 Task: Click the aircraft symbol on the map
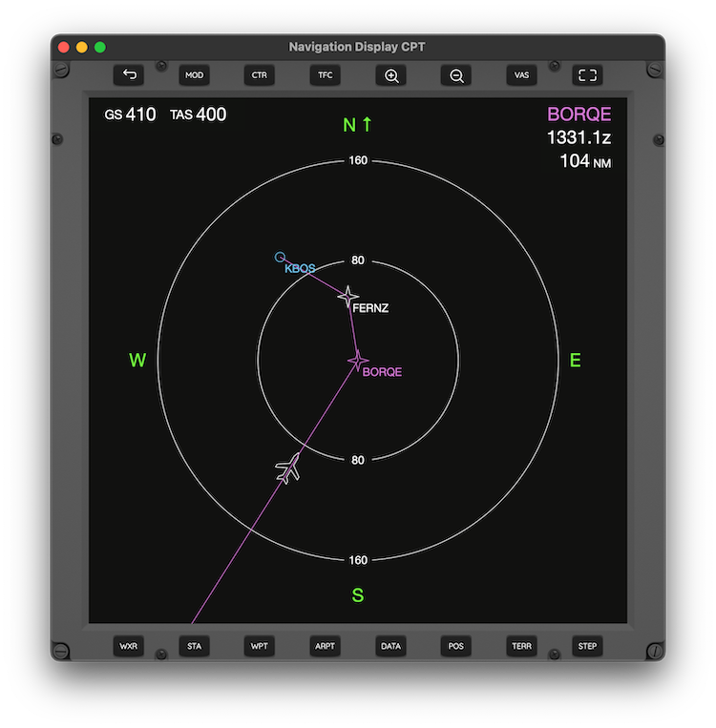[288, 468]
